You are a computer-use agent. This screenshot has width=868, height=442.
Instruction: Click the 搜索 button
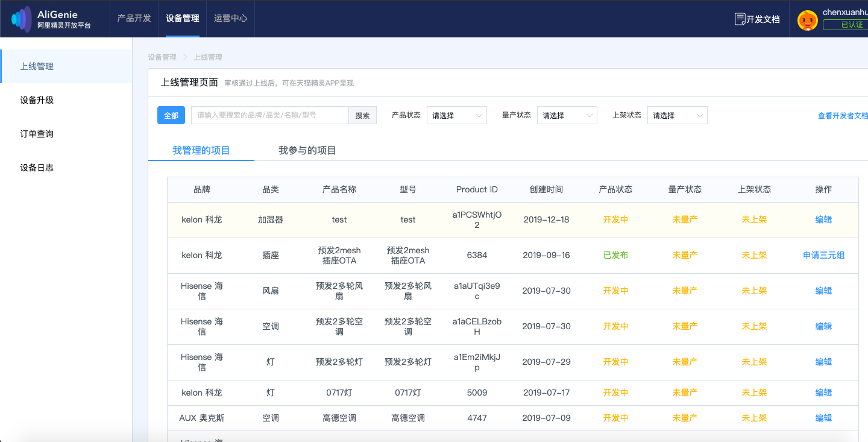coord(362,115)
